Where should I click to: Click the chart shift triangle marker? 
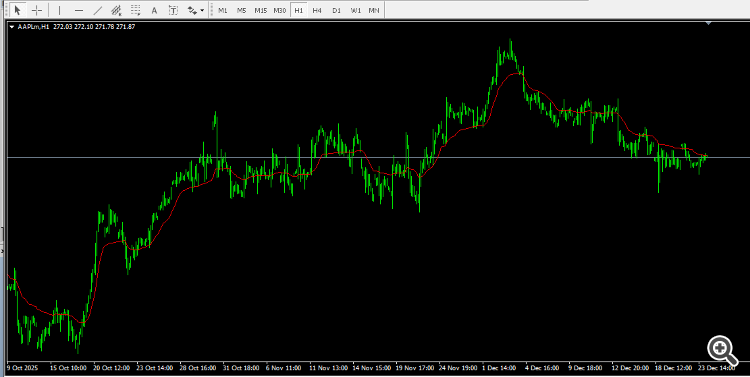coord(708,23)
